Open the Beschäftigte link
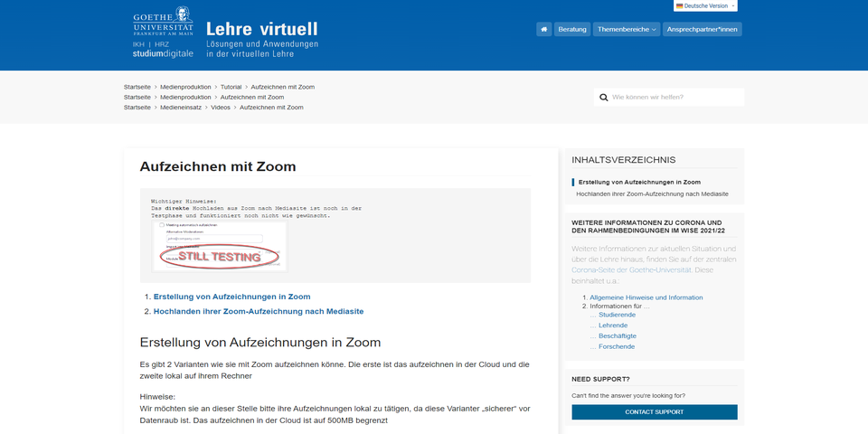The image size is (868, 434). click(x=618, y=336)
